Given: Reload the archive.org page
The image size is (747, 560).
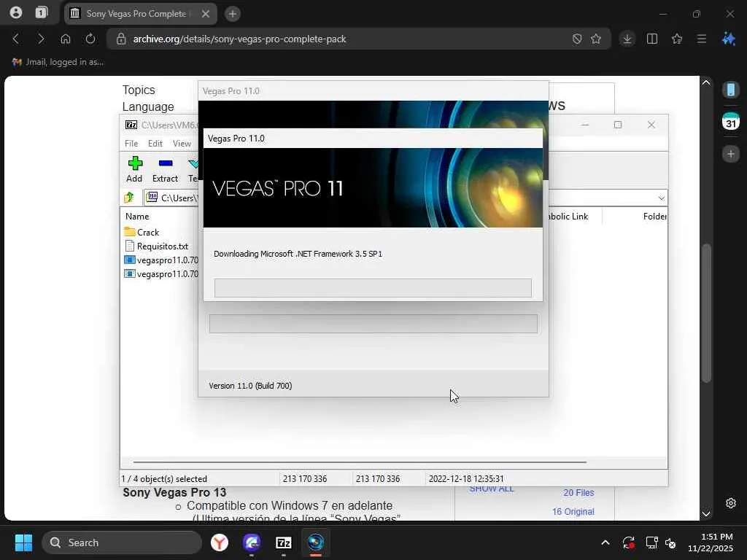Looking at the screenshot, I should click(90, 39).
